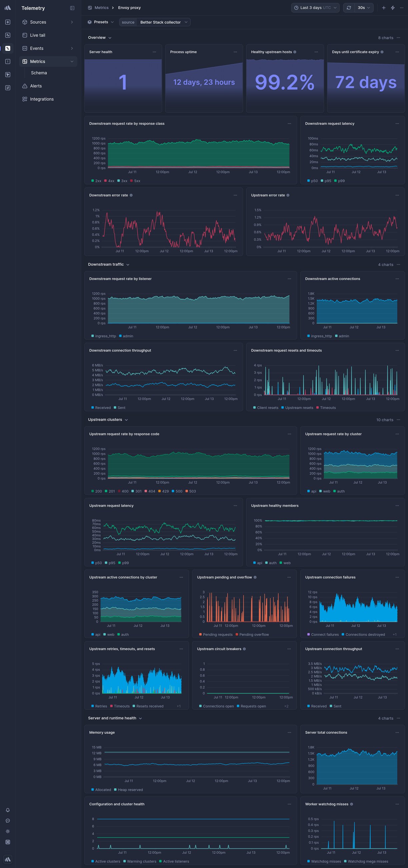This screenshot has width=408, height=868.
Task: Show info for Upstream error rate
Action: coord(288,195)
